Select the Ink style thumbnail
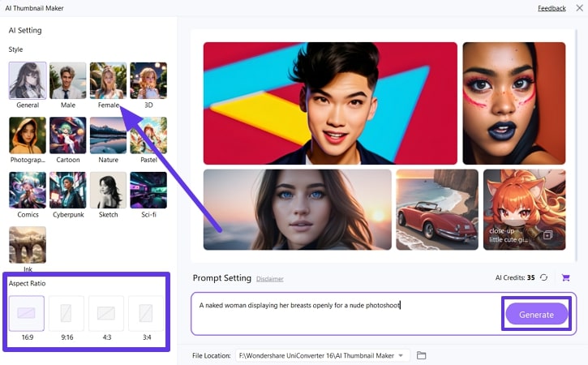The height and width of the screenshot is (365, 588). [28, 245]
